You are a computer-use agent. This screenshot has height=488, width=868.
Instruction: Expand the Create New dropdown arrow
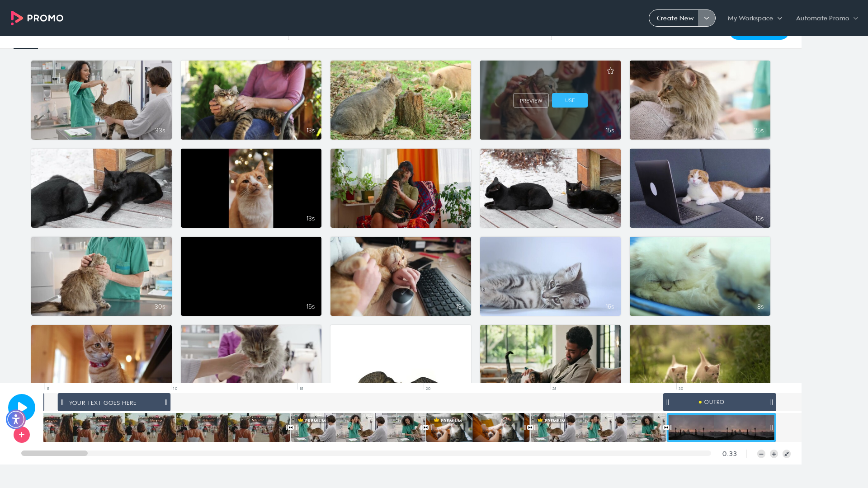click(x=707, y=18)
